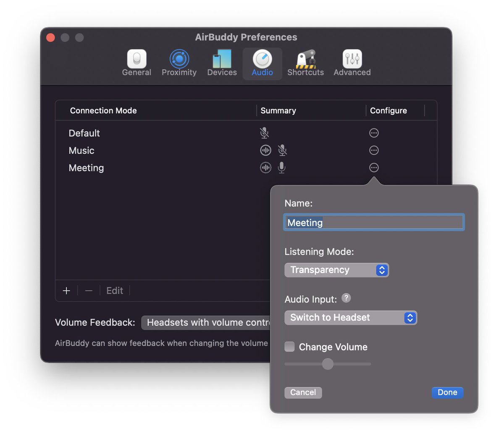This screenshot has width=504, height=442.
Task: Add a new connection mode with plus
Action: tap(66, 291)
